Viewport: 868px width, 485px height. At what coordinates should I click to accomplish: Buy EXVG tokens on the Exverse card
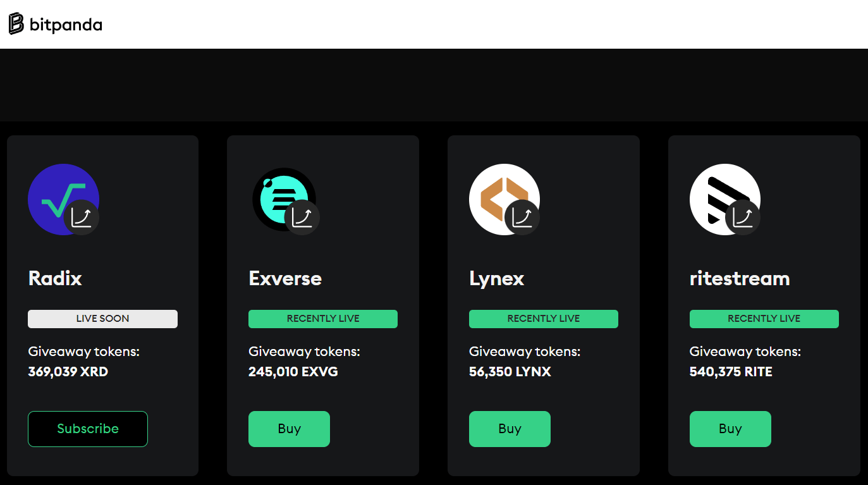289,429
